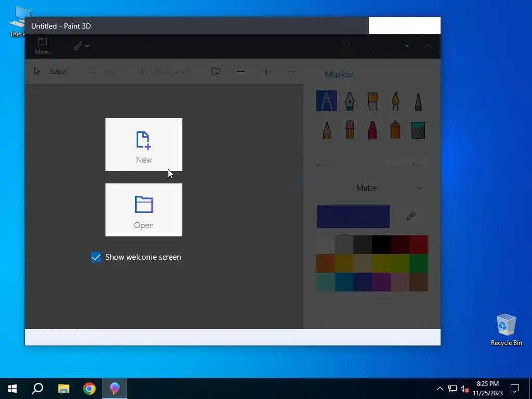The image size is (532, 399).
Task: Select the purple color swatch
Action: tap(381, 282)
